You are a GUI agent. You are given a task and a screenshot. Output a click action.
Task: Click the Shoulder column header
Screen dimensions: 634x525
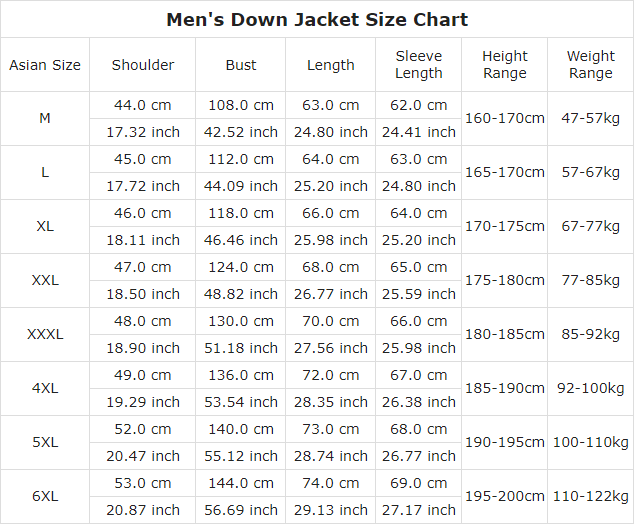pos(143,65)
